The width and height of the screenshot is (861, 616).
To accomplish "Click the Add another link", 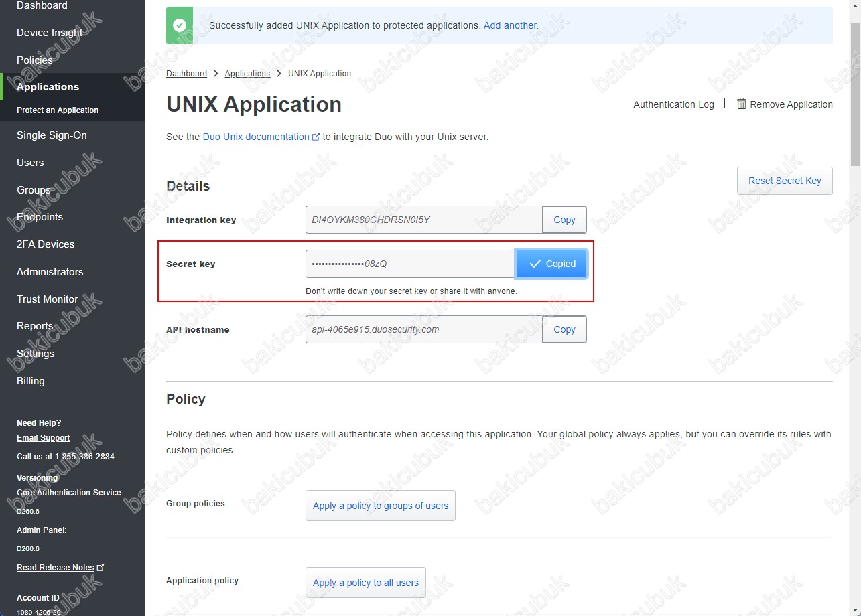I will (x=511, y=25).
